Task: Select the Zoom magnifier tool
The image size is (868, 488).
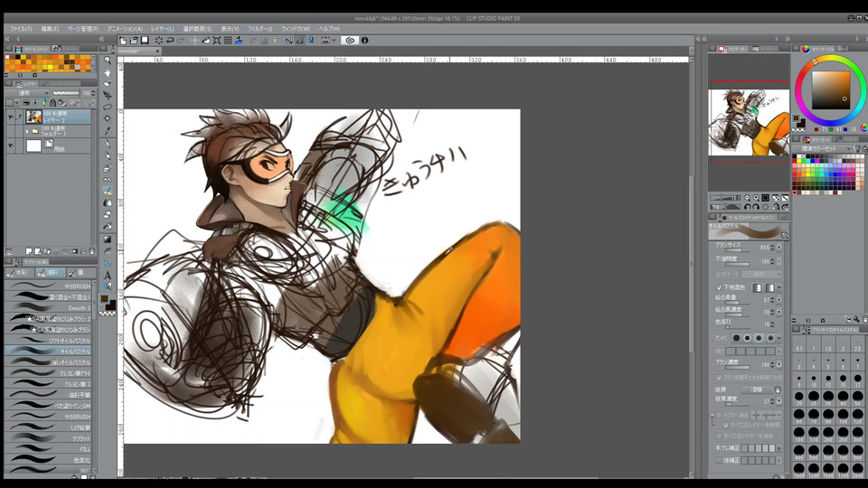Action: pos(108,60)
